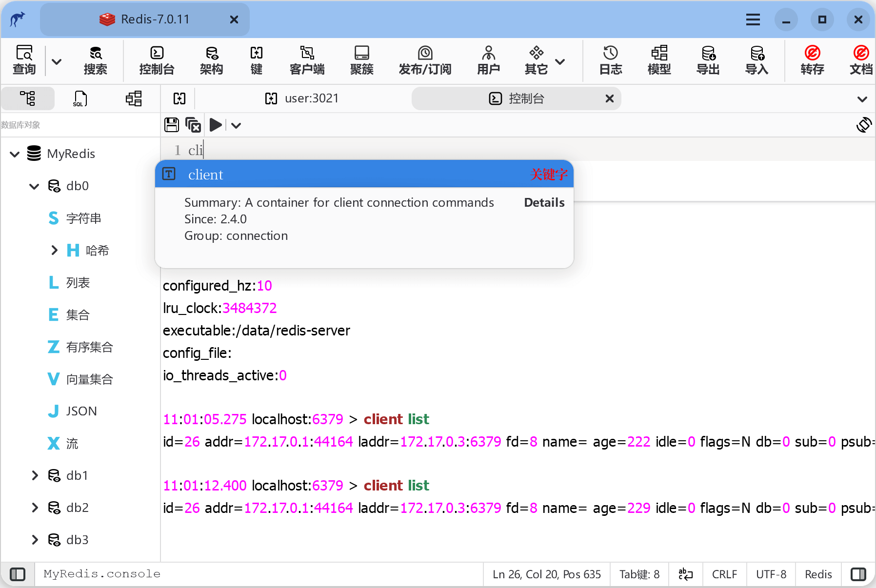Expand the 其它 dropdown arrow

(560, 62)
